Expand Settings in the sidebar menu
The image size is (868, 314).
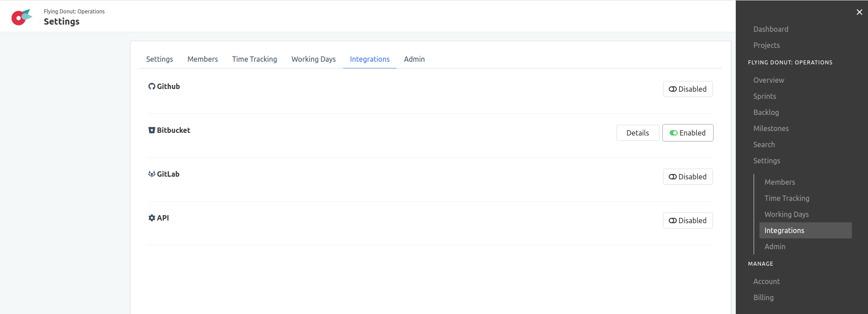[x=767, y=161]
